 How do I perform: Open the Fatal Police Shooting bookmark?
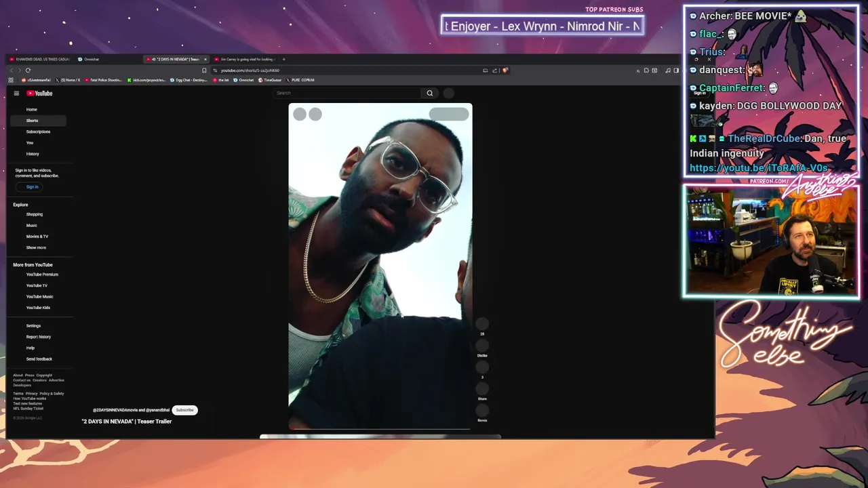(x=103, y=80)
